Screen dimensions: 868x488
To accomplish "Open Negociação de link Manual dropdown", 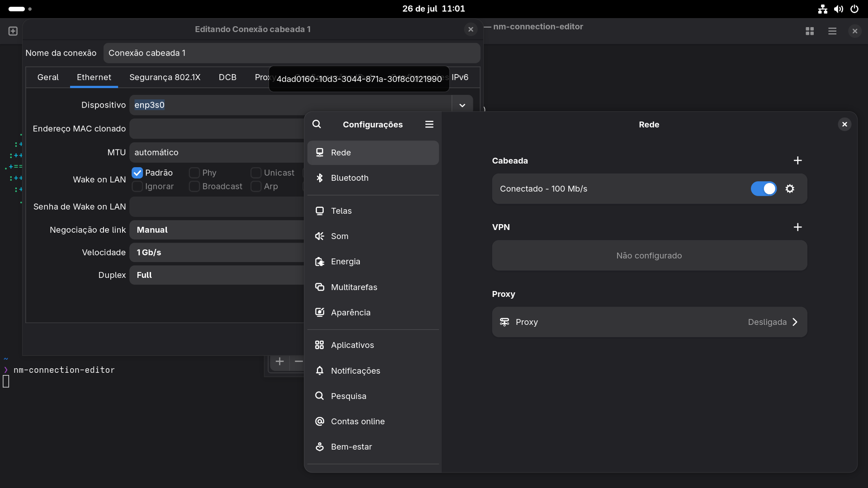I will pos(217,230).
